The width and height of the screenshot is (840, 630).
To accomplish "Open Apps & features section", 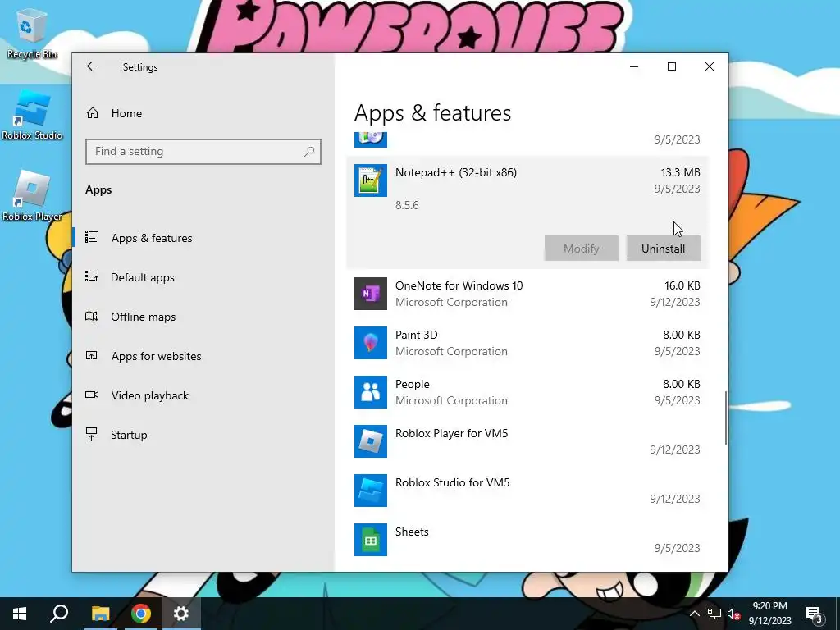I will (203, 238).
